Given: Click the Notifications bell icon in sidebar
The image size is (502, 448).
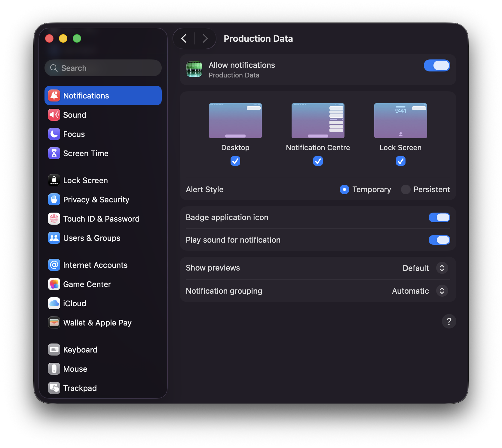Looking at the screenshot, I should [54, 95].
